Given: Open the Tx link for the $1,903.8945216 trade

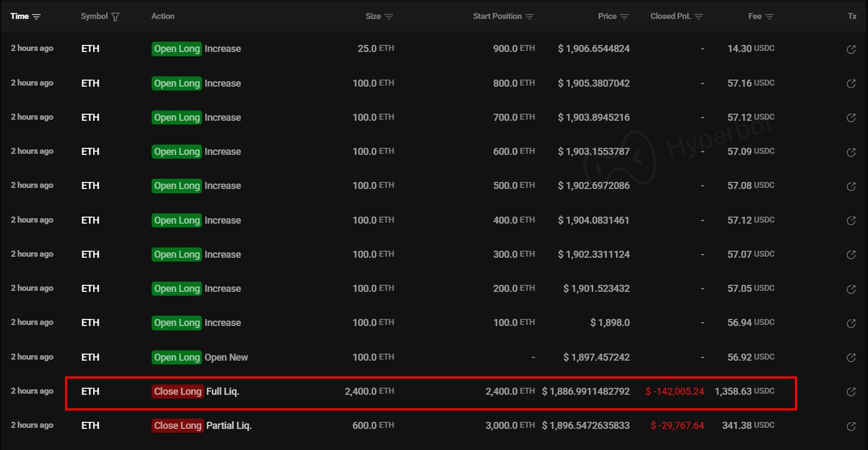Looking at the screenshot, I should pos(851,118).
